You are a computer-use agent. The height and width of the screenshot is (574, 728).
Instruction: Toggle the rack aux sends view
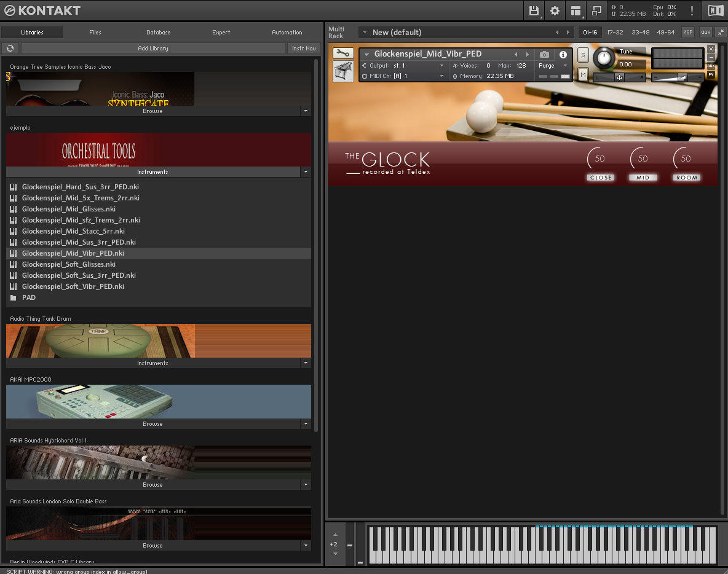(x=706, y=33)
